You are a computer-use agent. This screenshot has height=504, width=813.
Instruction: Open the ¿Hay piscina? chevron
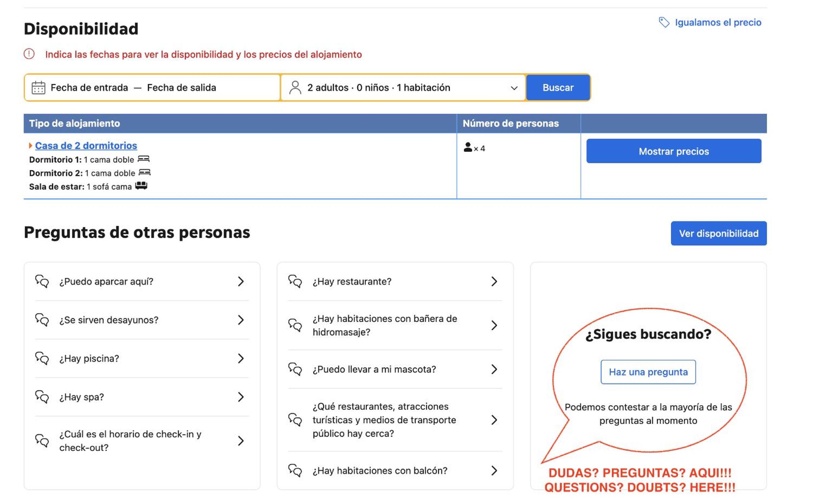click(241, 358)
